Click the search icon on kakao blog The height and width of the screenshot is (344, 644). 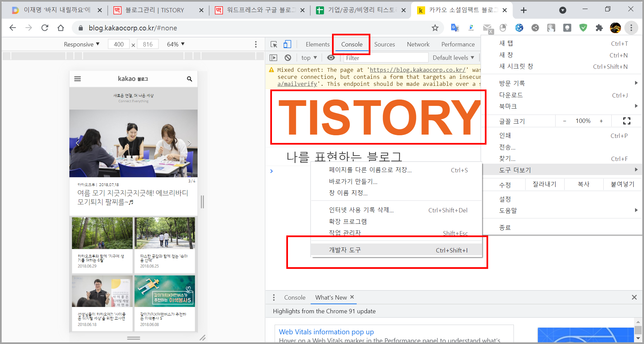click(x=190, y=79)
